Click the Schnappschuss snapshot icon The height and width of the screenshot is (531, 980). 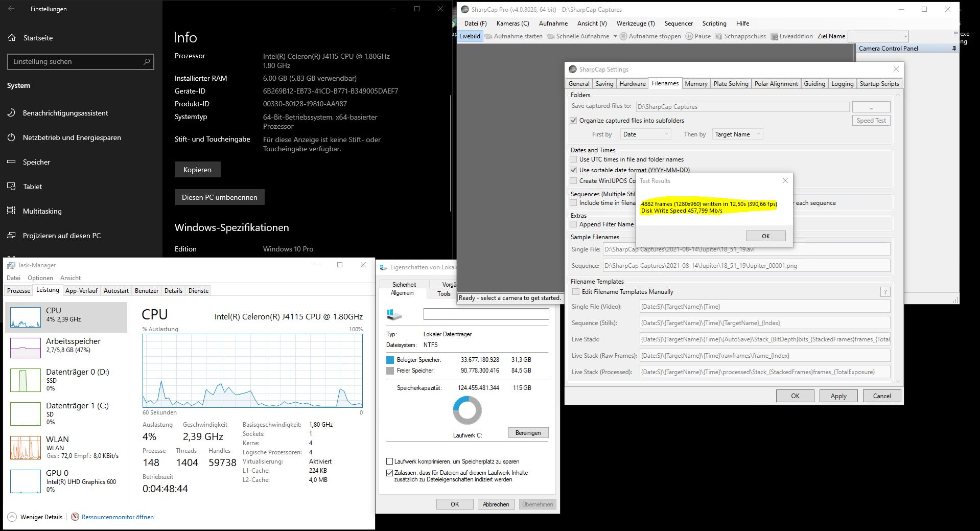[x=718, y=36]
